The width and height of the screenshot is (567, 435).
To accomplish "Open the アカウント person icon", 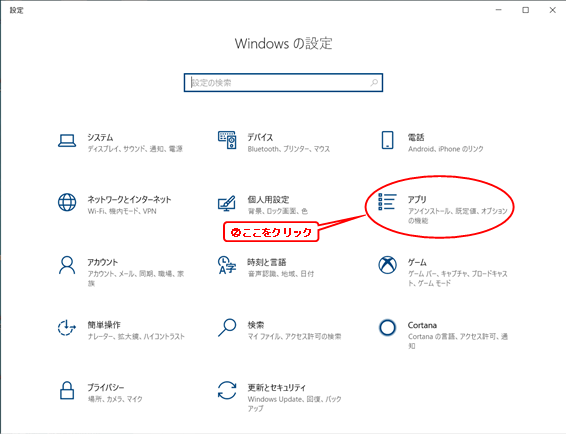I will (67, 265).
